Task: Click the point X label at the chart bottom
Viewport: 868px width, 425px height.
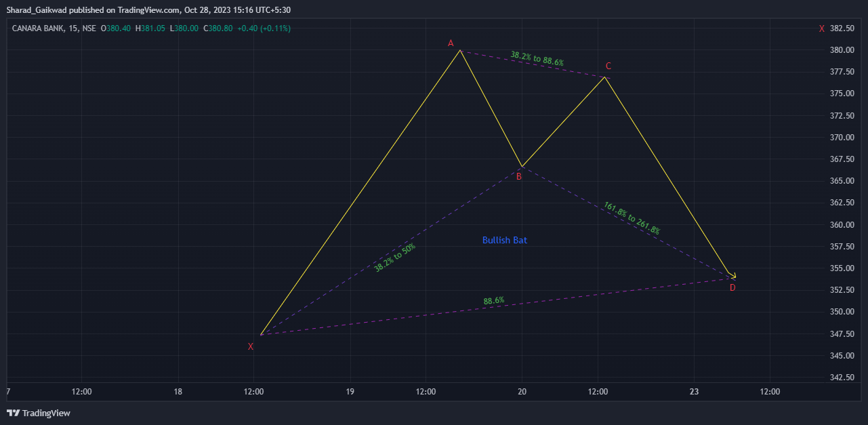Action: [x=251, y=346]
